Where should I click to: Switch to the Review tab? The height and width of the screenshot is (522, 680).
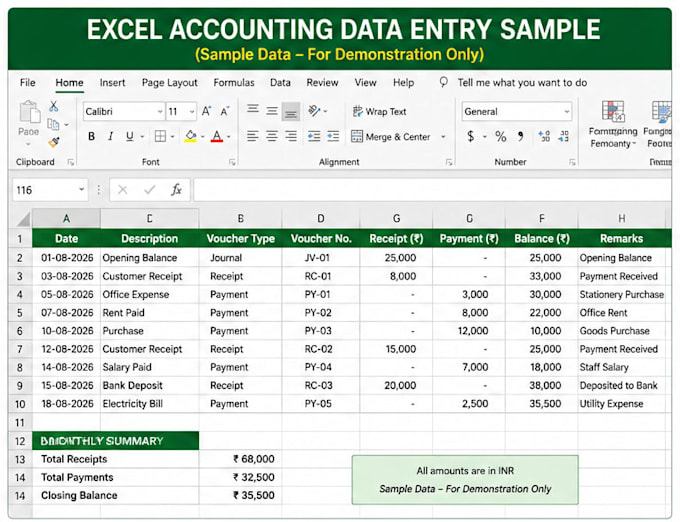(322, 82)
